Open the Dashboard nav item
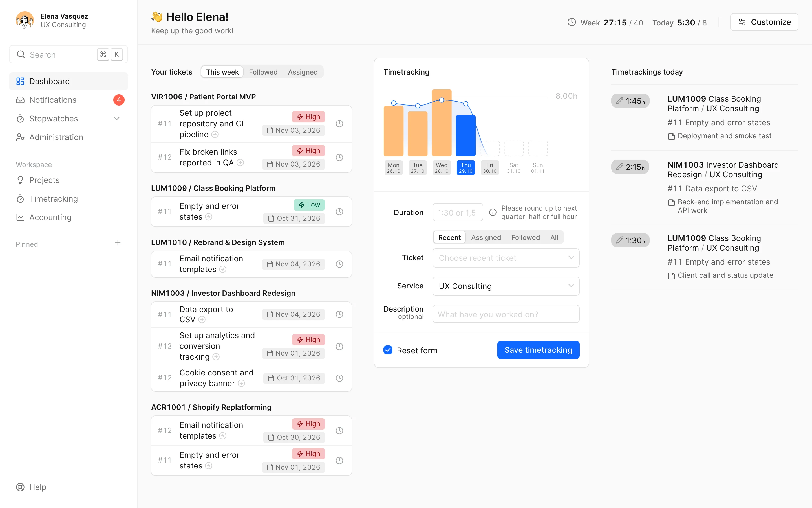 point(69,81)
